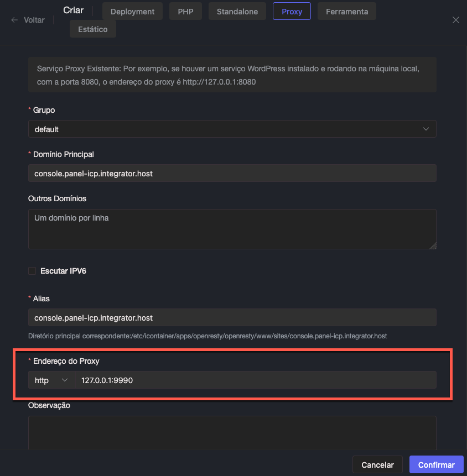Click the Confirmar button
The image size is (467, 476).
tap(436, 465)
